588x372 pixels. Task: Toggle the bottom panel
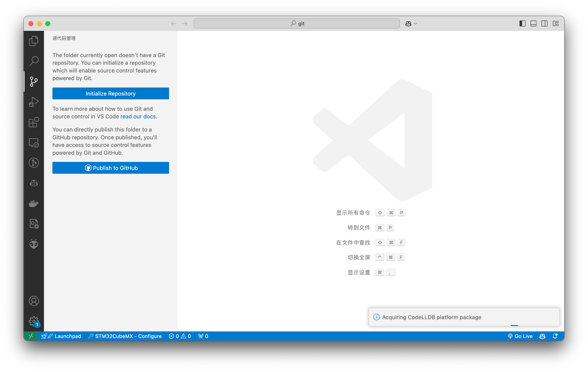pos(533,24)
